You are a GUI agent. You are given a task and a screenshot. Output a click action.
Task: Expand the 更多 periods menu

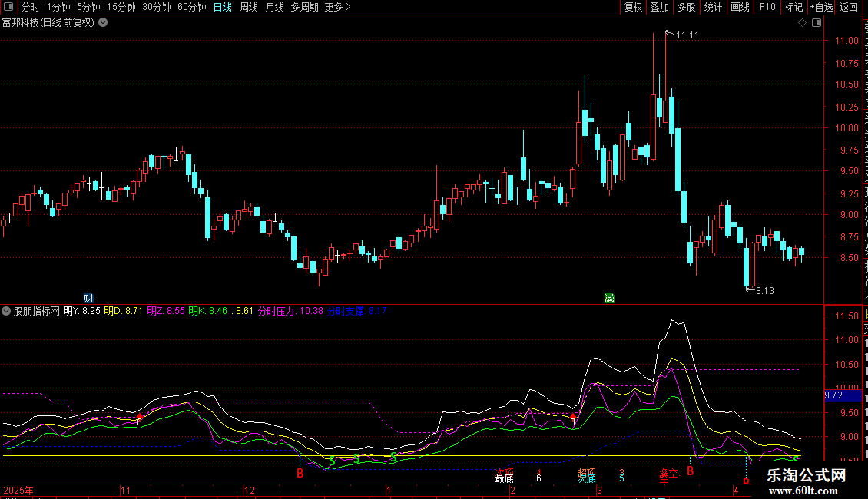point(337,7)
